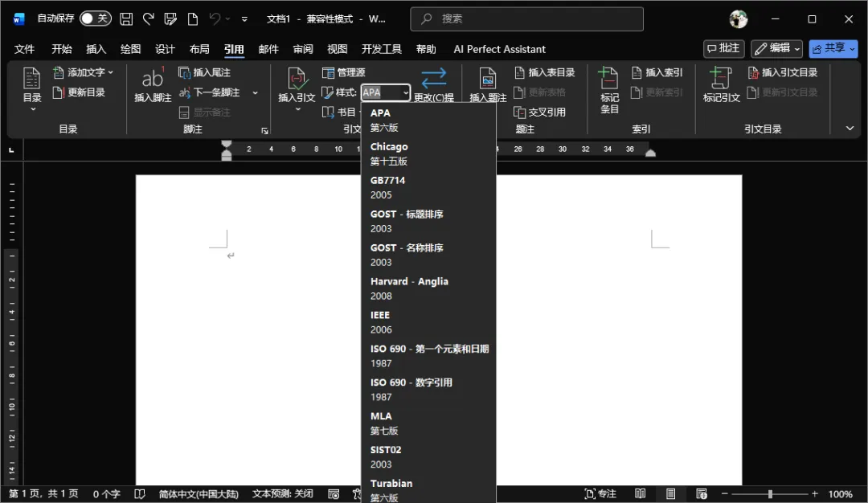Select GOST - 名称排序 style

tap(428, 255)
